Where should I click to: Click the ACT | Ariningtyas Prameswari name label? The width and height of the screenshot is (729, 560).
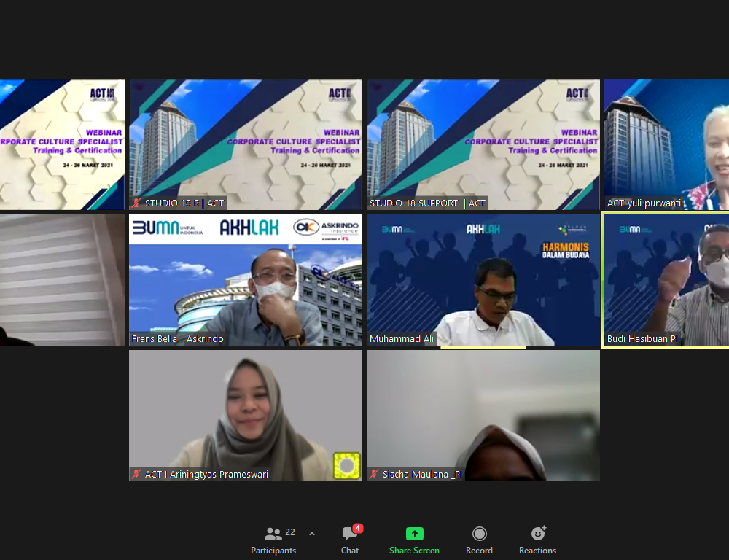(x=206, y=475)
